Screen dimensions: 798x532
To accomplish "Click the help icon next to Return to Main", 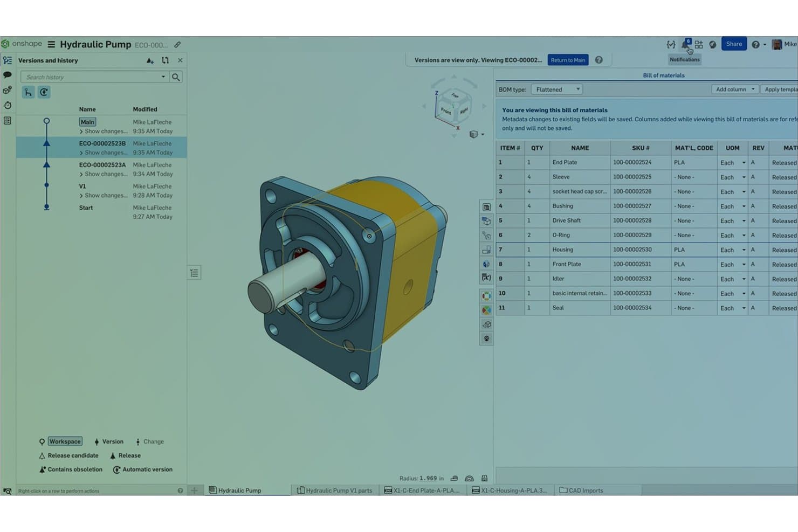I will [599, 60].
